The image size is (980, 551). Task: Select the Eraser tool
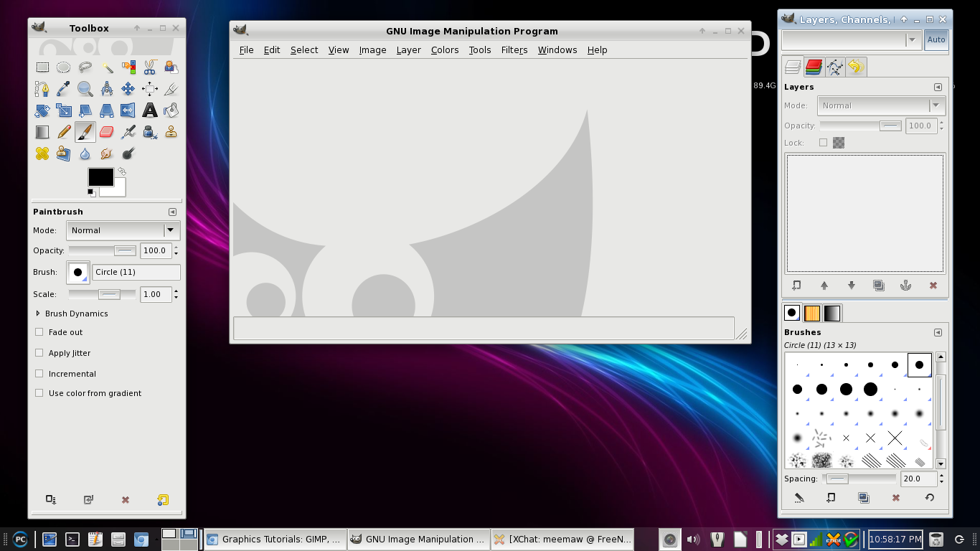[x=107, y=132]
